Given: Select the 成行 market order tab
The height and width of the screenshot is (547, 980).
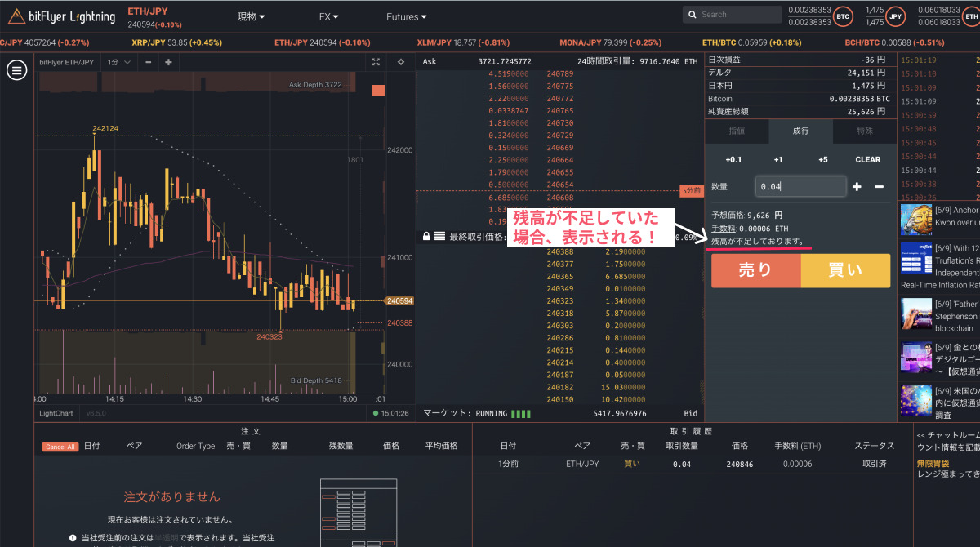Looking at the screenshot, I should (800, 131).
